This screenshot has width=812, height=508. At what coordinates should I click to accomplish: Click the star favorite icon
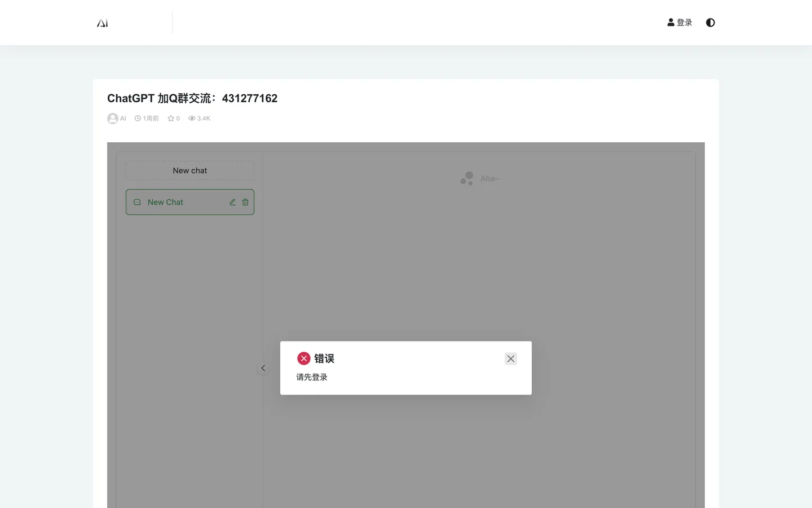click(171, 119)
